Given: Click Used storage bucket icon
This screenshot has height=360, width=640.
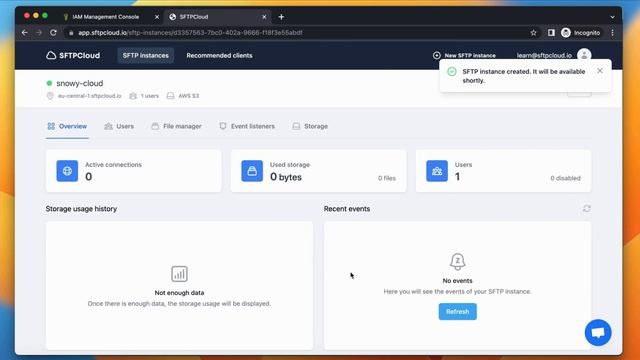Looking at the screenshot, I should click(252, 171).
